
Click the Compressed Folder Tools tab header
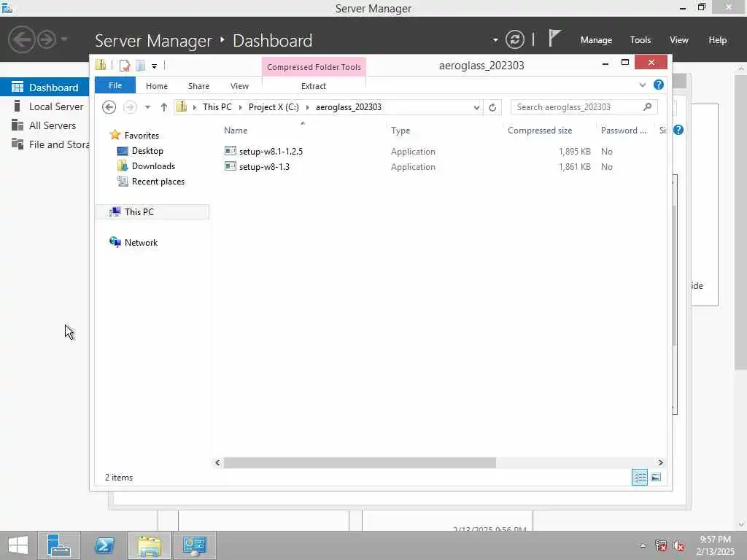[x=314, y=67]
